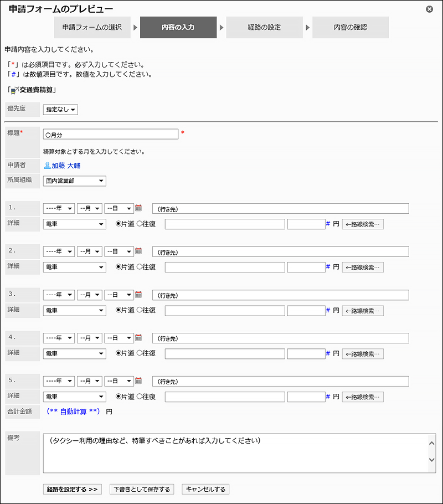Image resolution: width=443 pixels, height=504 pixels.
Task: Select the 内容の入力 step
Action: 178,27
